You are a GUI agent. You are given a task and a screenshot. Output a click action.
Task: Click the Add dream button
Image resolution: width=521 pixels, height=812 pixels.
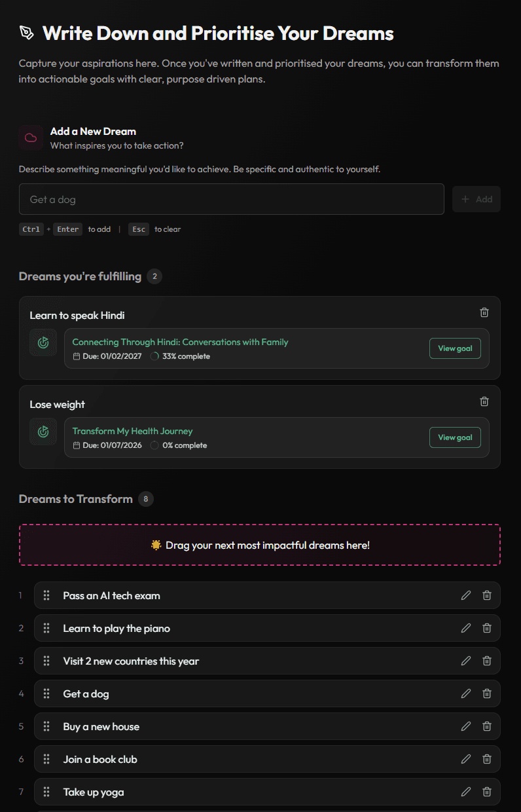[476, 199]
